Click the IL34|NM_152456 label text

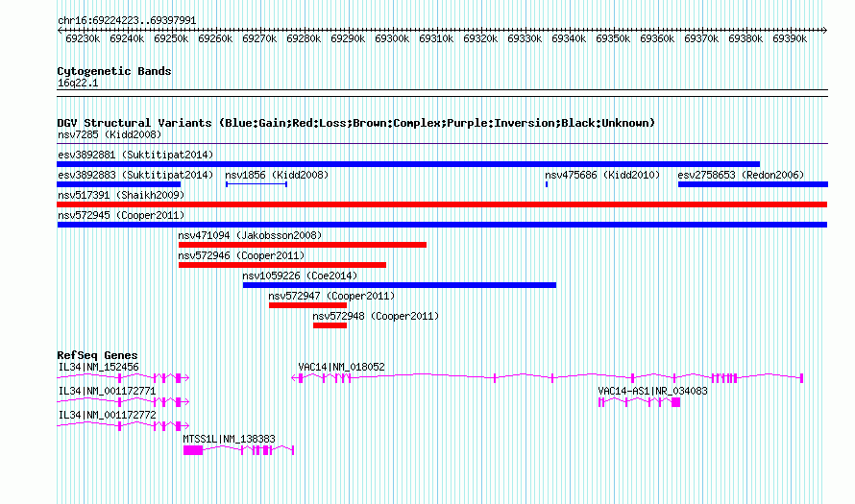coord(98,368)
